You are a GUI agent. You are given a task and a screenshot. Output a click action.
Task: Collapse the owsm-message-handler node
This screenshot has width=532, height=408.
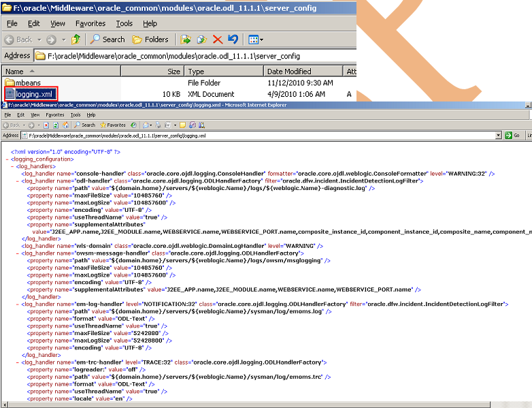point(18,253)
